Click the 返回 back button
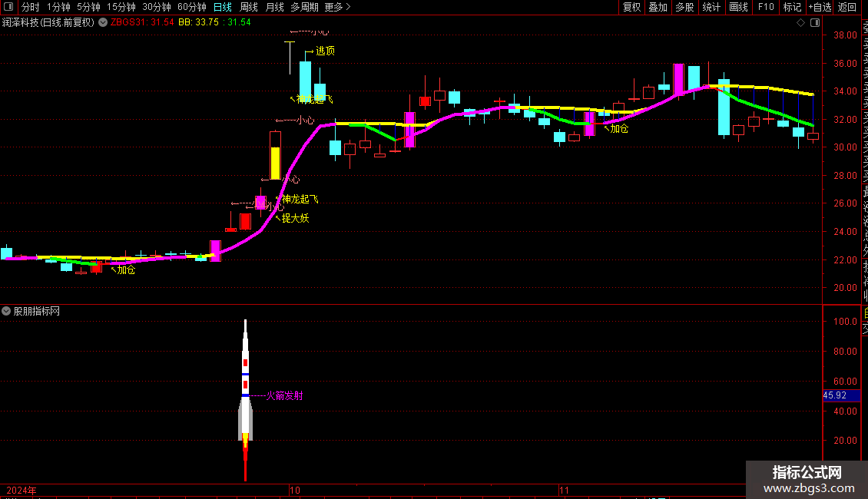Screen dimensions: 868x499 (846, 7)
